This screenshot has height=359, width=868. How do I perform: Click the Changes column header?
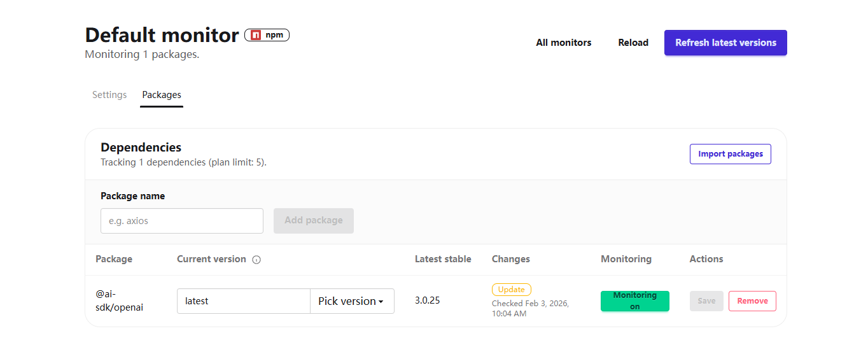click(511, 259)
